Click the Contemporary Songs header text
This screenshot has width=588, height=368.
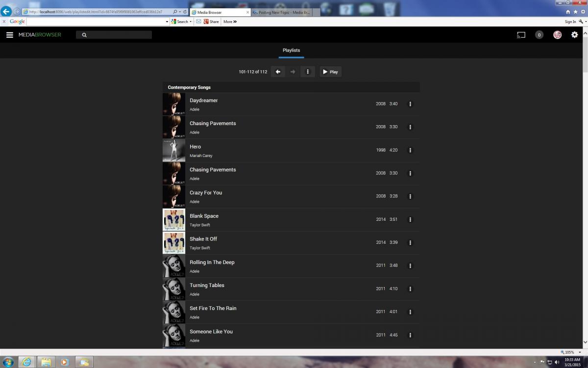pyautogui.click(x=189, y=87)
